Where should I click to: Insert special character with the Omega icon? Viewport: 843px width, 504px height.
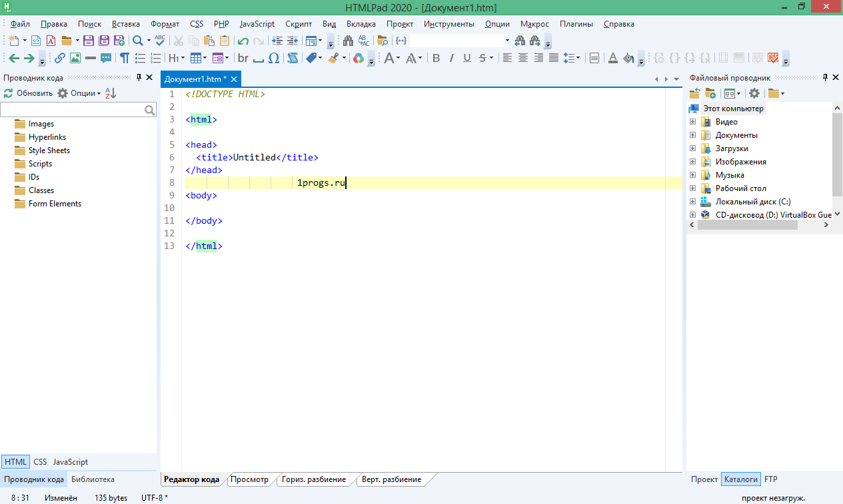(274, 58)
